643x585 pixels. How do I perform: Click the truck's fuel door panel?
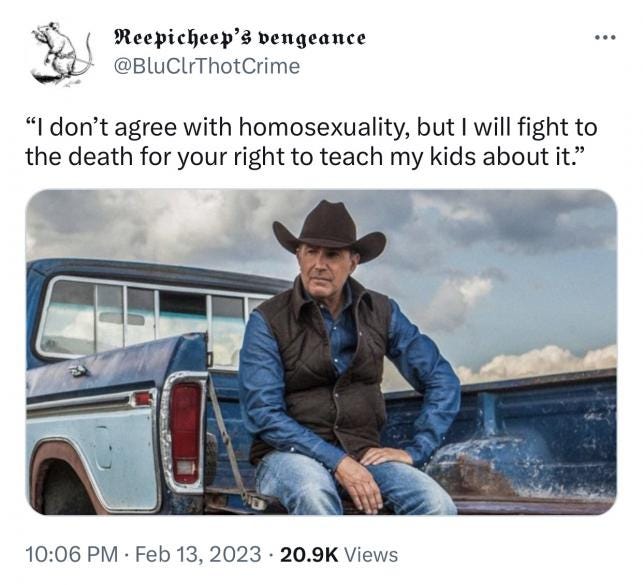(x=103, y=447)
